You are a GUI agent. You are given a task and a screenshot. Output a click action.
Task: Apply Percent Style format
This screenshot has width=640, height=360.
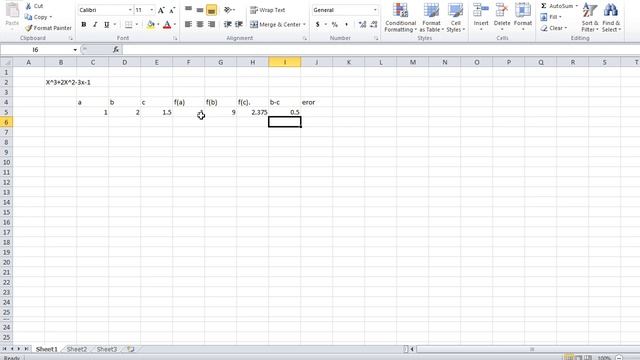click(x=335, y=24)
